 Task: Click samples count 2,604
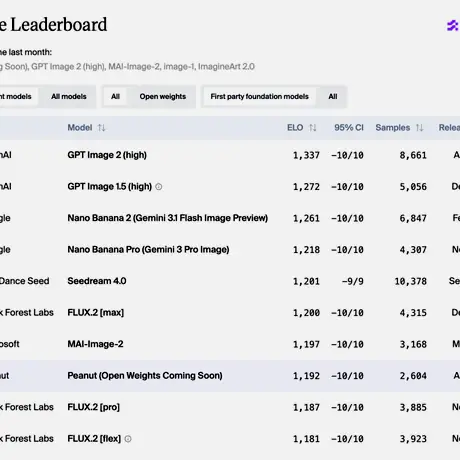point(413,376)
